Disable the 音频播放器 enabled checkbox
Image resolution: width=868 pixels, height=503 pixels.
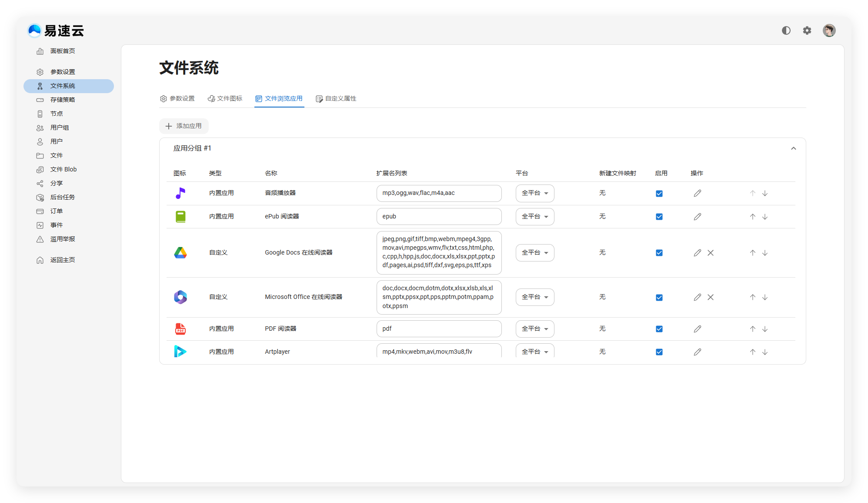659,194
